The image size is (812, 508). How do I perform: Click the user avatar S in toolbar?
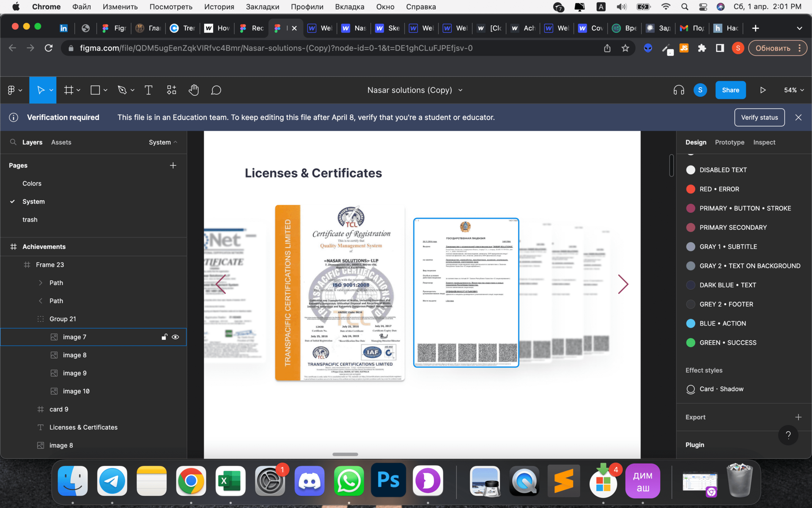coord(700,90)
